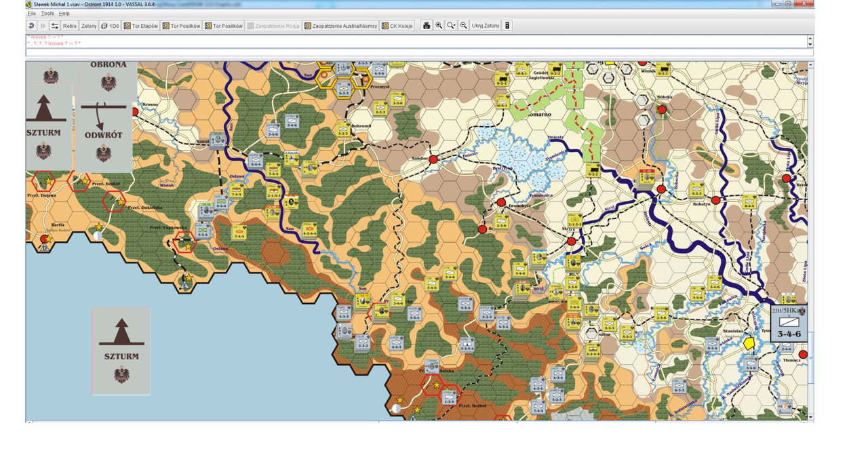
Task: Zoom out of the map
Action: coord(464,26)
